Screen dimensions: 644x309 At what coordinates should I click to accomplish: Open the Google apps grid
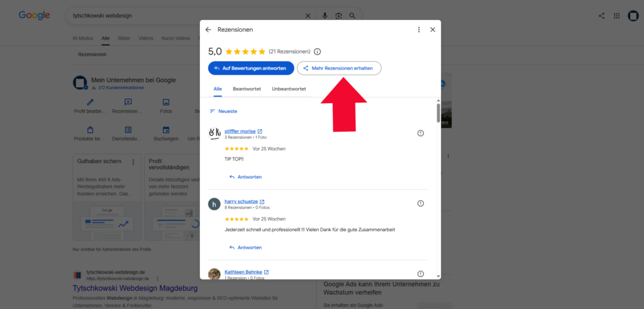tap(616, 16)
